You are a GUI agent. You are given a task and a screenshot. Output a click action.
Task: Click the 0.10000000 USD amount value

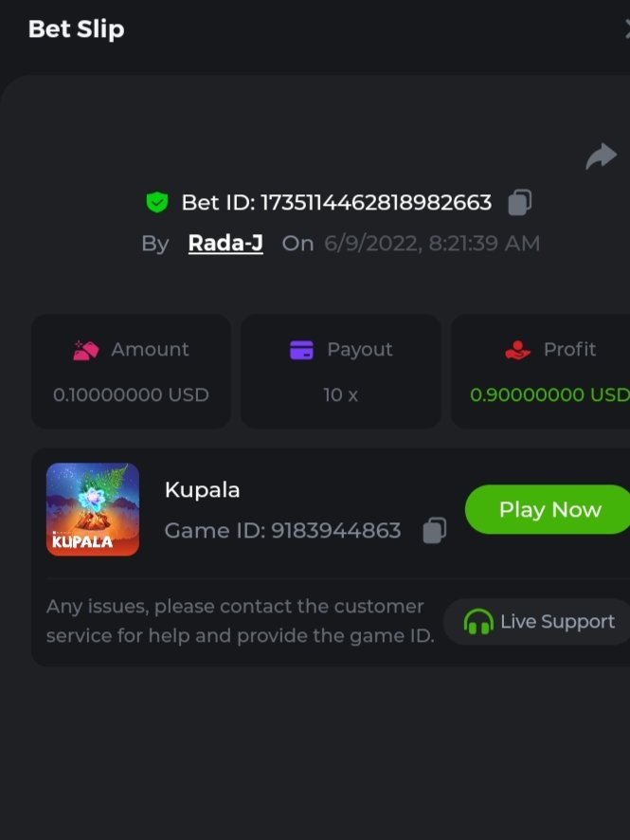click(131, 394)
